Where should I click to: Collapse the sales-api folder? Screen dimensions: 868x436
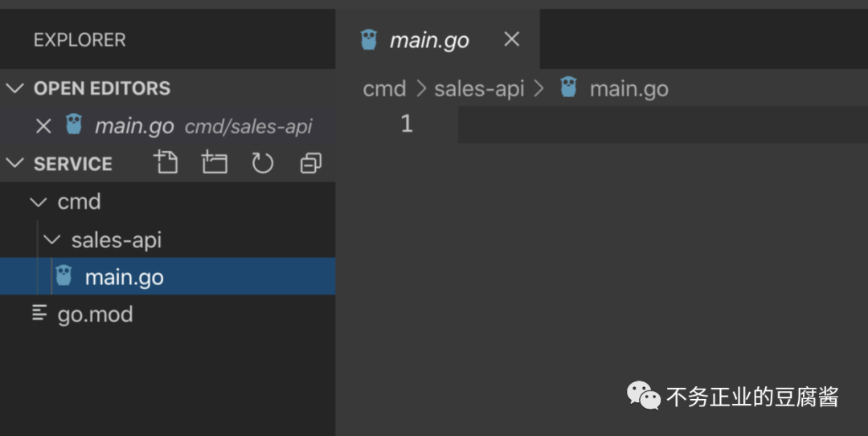[x=51, y=239]
